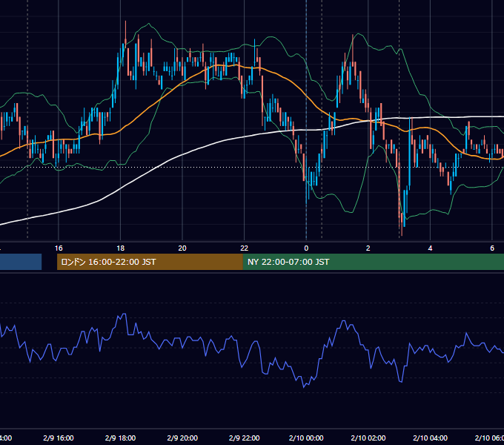The width and height of the screenshot is (504, 445).
Task: Click the '18' time axis label
Action: click(121, 248)
